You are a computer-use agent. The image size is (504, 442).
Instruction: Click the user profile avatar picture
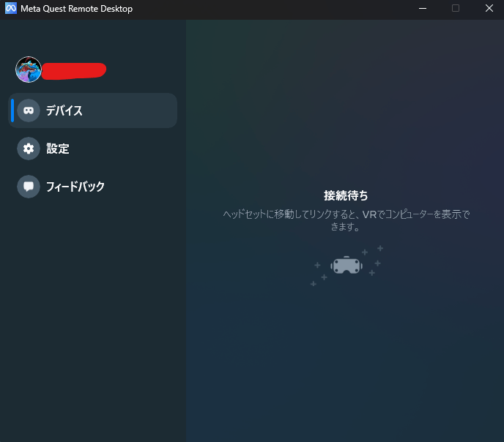[29, 70]
